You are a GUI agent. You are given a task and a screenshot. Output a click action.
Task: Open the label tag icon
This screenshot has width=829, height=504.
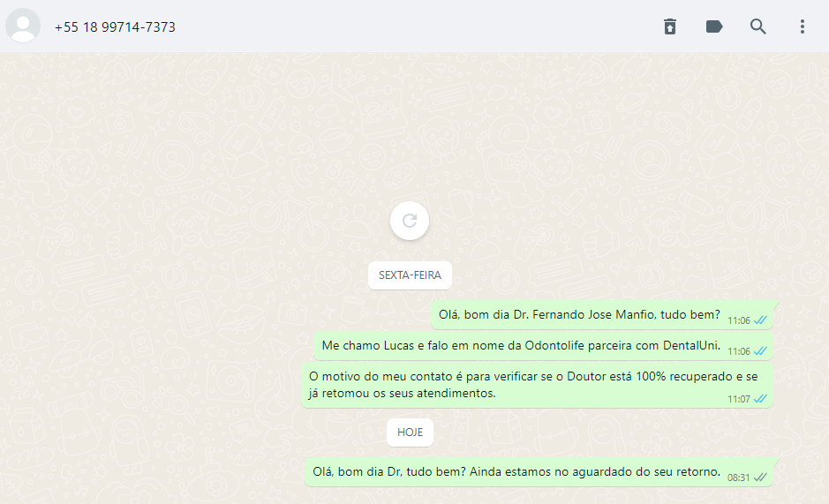pyautogui.click(x=714, y=26)
